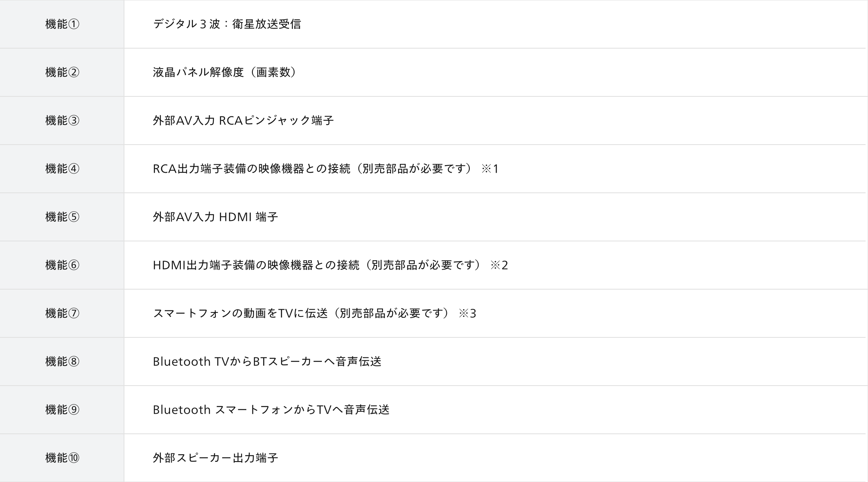Select 外部AV入力 RCAピンジャック端子 text

(x=243, y=120)
